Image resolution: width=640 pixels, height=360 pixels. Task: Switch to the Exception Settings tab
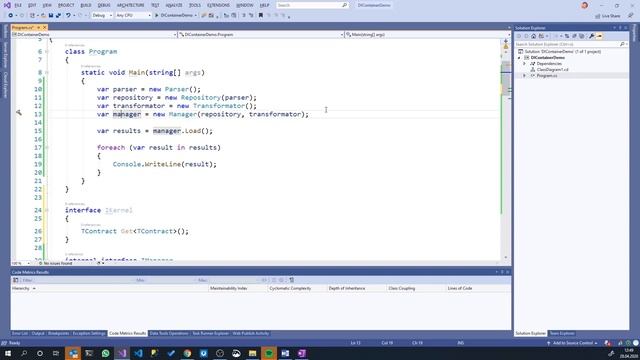point(89,333)
